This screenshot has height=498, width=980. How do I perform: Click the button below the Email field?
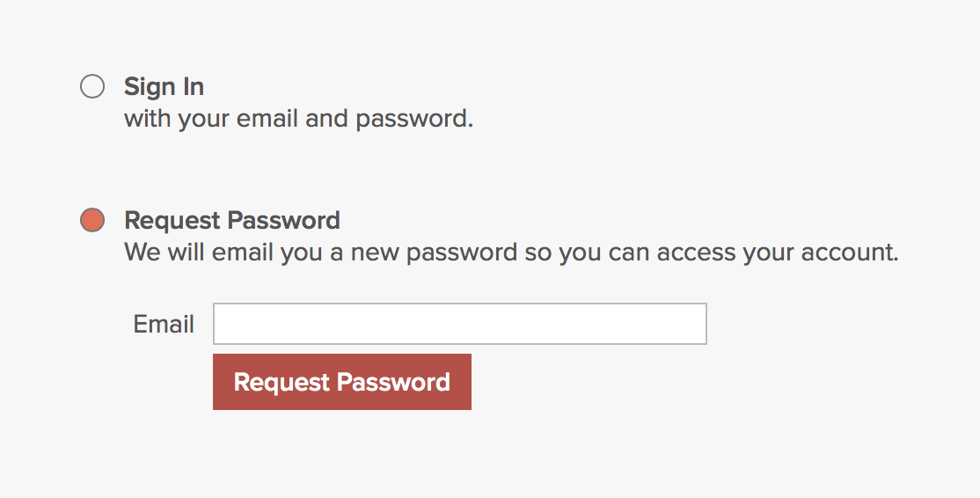pos(341,382)
